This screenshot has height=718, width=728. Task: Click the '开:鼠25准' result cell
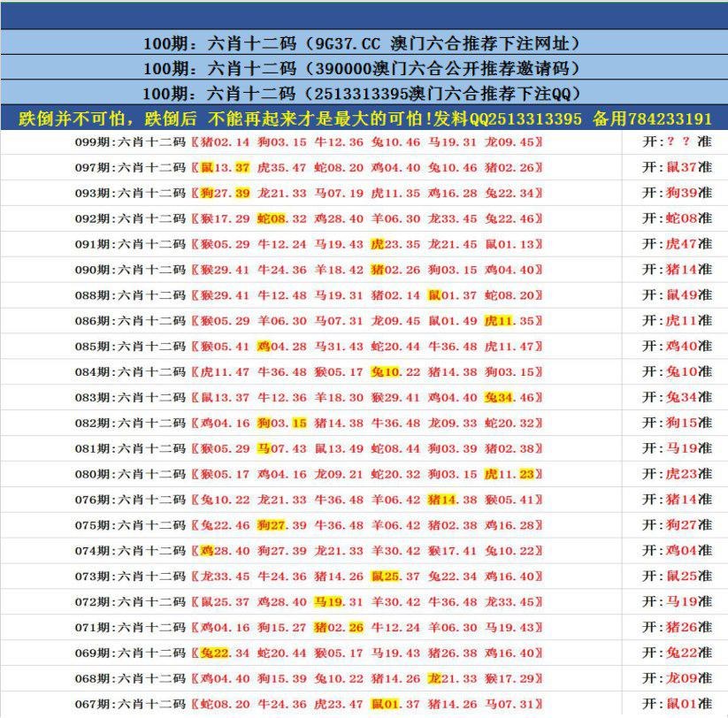tap(677, 577)
